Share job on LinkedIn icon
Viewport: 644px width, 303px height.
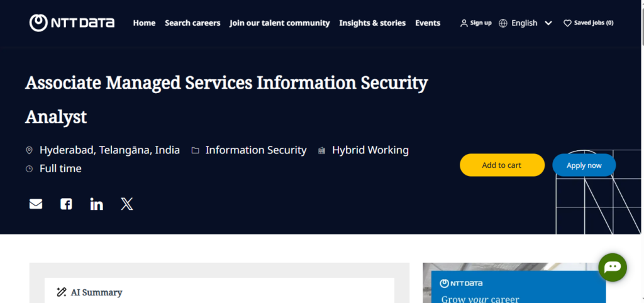tap(96, 204)
